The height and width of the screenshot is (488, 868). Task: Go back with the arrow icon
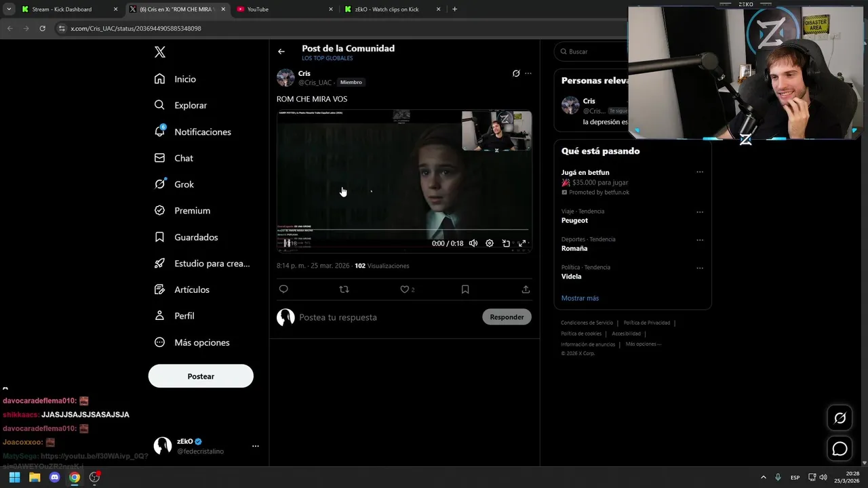[x=281, y=52]
